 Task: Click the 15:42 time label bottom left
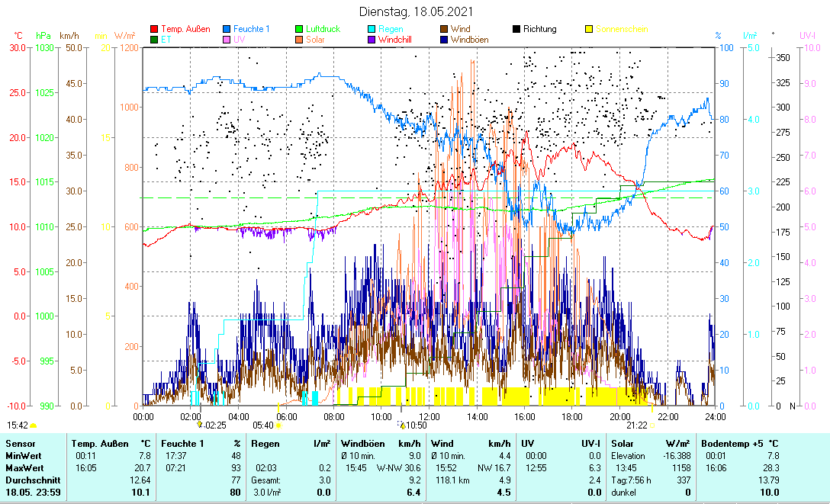[18, 425]
